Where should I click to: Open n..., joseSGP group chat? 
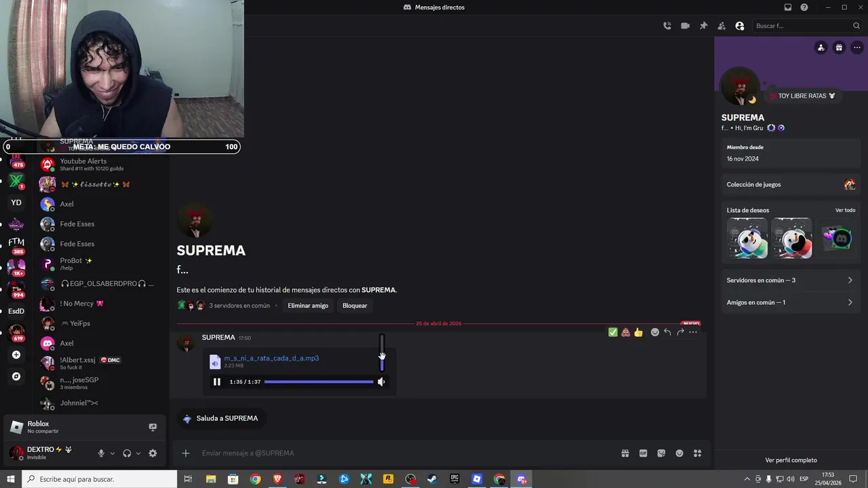tap(100, 383)
